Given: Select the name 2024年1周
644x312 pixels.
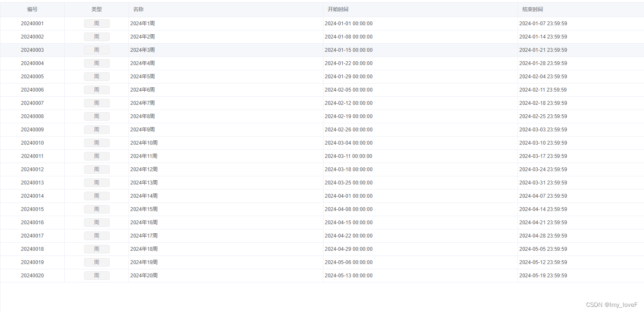Looking at the screenshot, I should tap(143, 24).
